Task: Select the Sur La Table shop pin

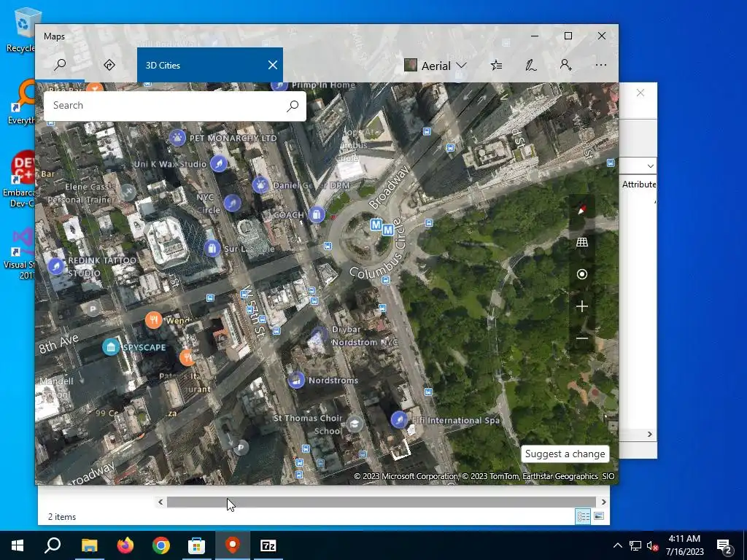Action: pyautogui.click(x=212, y=248)
